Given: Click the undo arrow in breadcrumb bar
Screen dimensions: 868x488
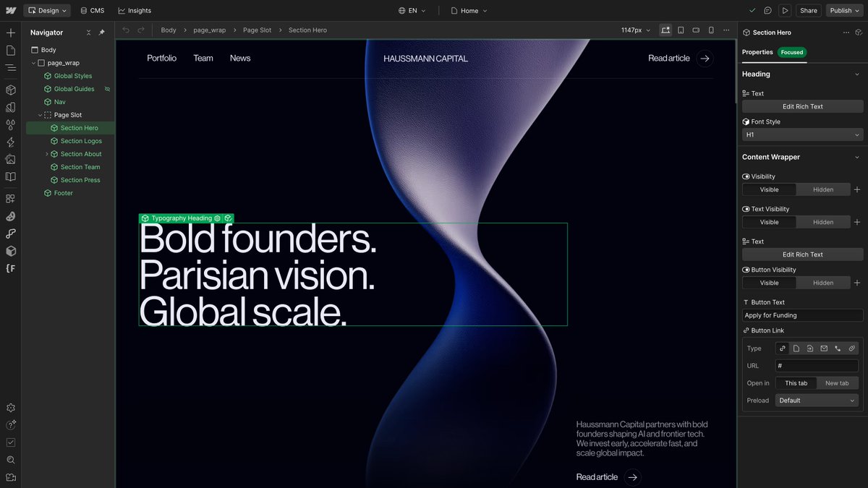Looking at the screenshot, I should coord(126,30).
